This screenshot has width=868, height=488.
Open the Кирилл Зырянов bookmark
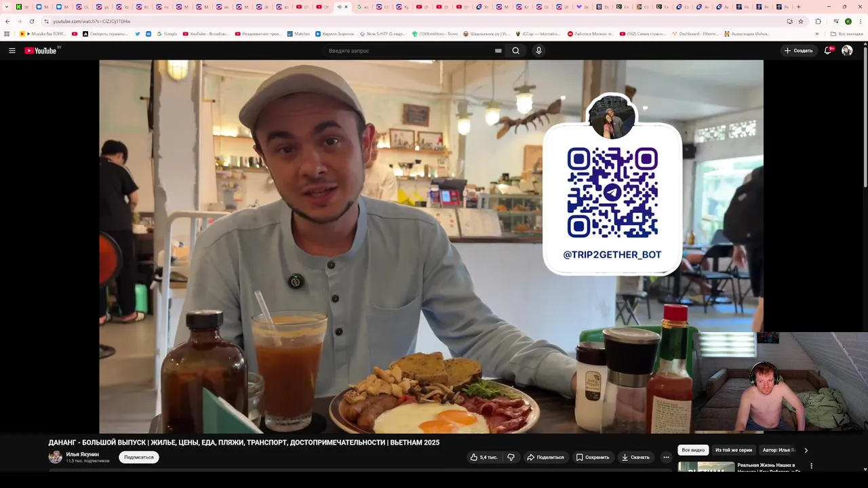335,33
